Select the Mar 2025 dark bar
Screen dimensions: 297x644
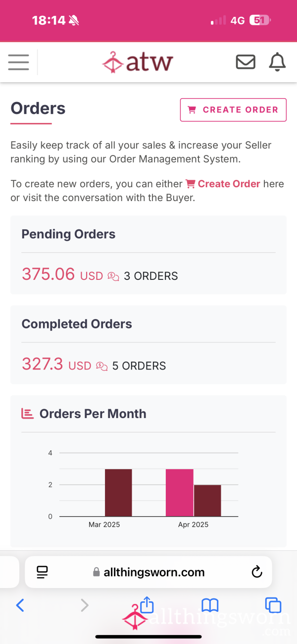tap(118, 492)
